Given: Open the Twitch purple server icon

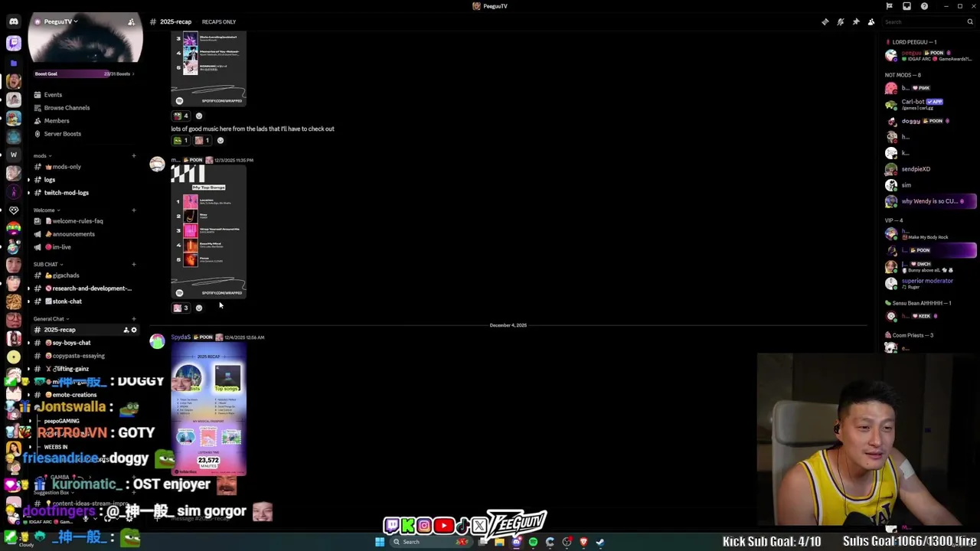Looking at the screenshot, I should (13, 43).
